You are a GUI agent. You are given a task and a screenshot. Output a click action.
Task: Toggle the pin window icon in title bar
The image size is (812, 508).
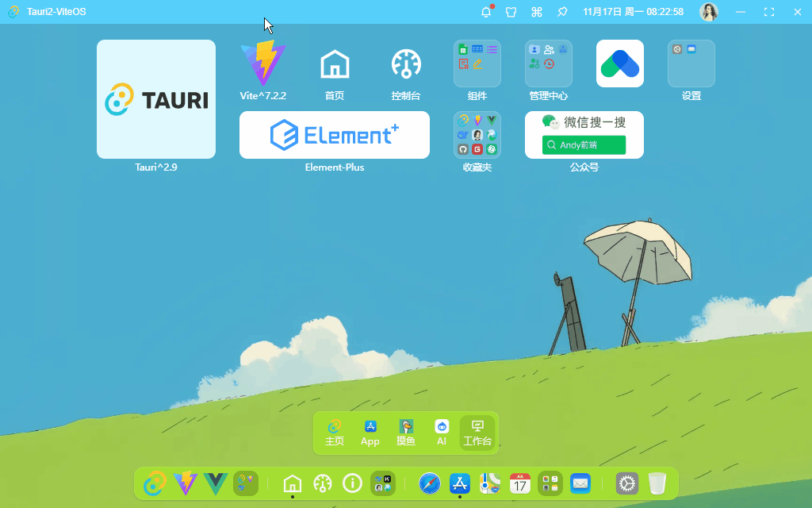pyautogui.click(x=562, y=11)
